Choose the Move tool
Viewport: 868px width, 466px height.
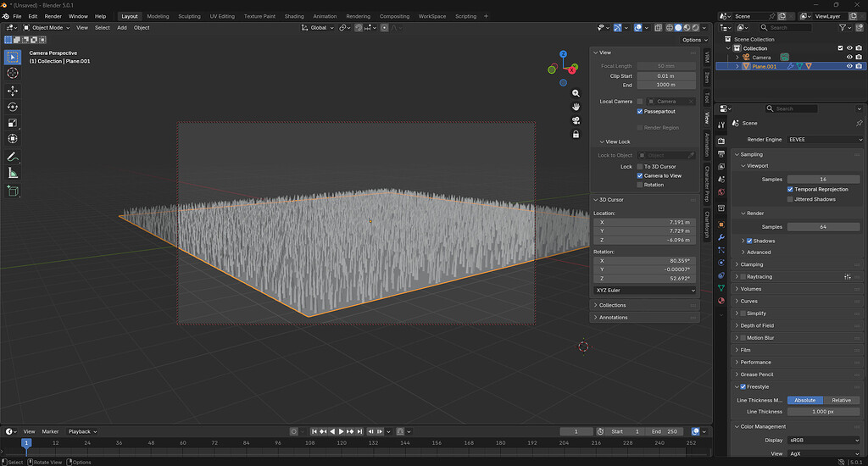tap(13, 91)
